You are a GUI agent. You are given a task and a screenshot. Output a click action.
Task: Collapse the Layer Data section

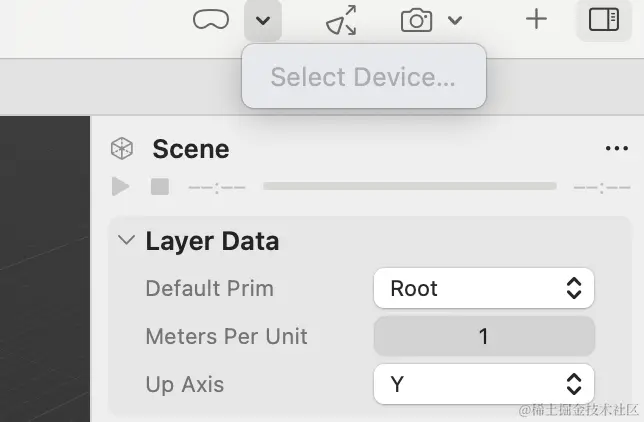[x=126, y=240]
